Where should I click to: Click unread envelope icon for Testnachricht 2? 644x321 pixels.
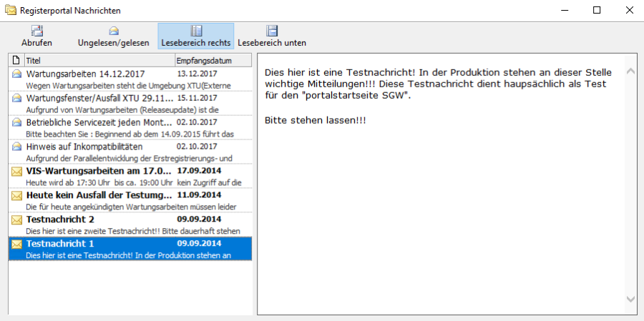[16, 219]
